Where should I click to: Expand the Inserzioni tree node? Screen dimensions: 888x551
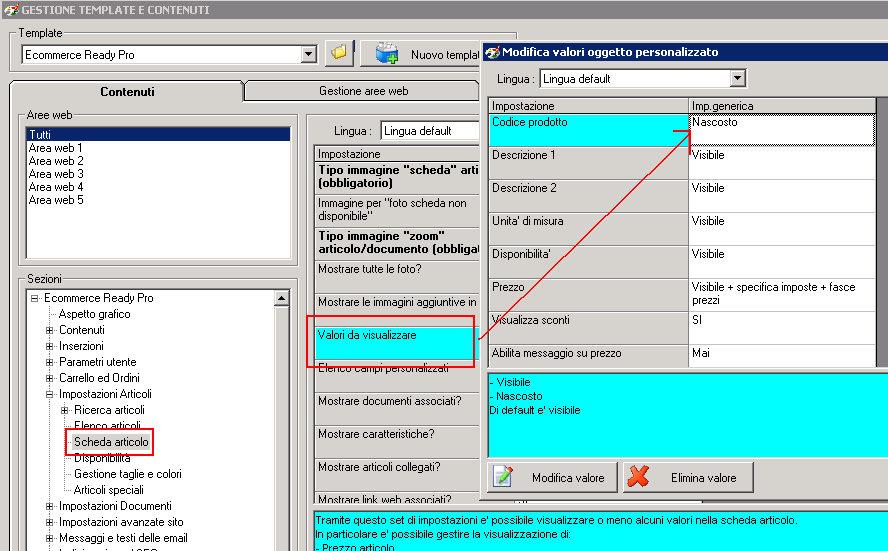pyautogui.click(x=49, y=346)
